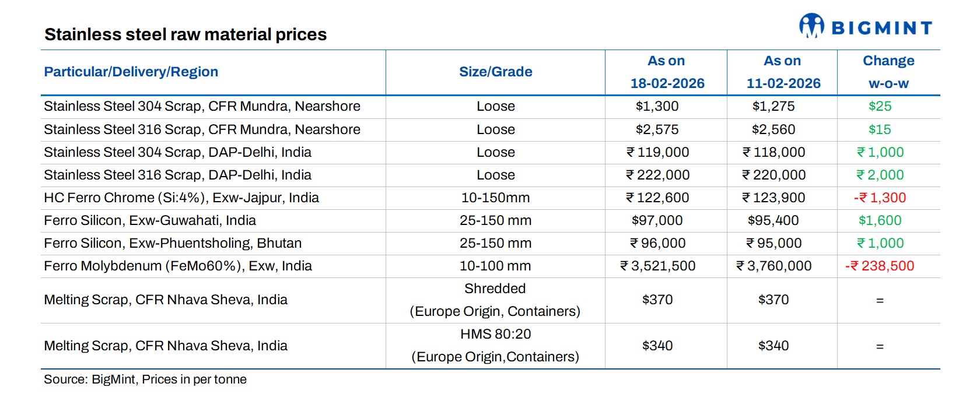This screenshot has height=401, width=980.
Task: Select the -₹238,500 change value
Action: (x=880, y=266)
